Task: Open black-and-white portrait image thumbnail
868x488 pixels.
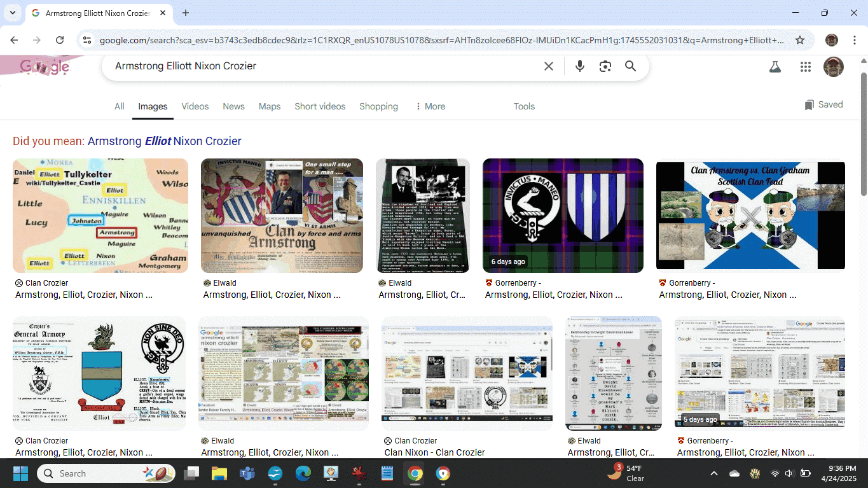Action: pyautogui.click(x=423, y=216)
